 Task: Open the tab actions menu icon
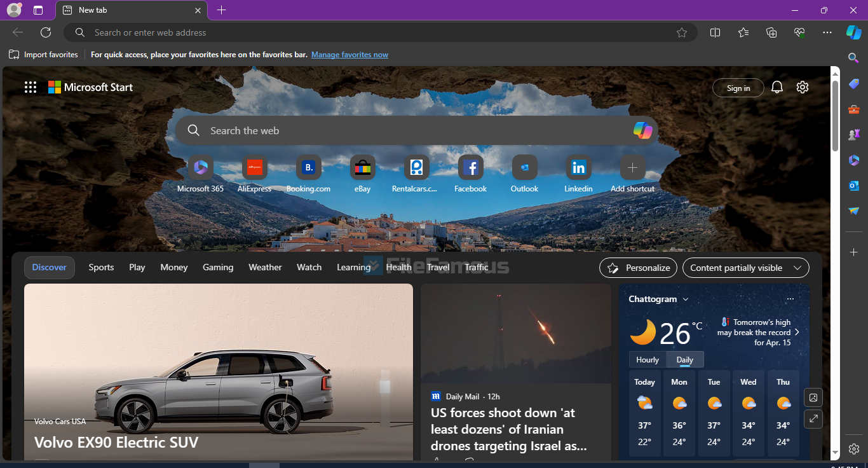pyautogui.click(x=38, y=10)
